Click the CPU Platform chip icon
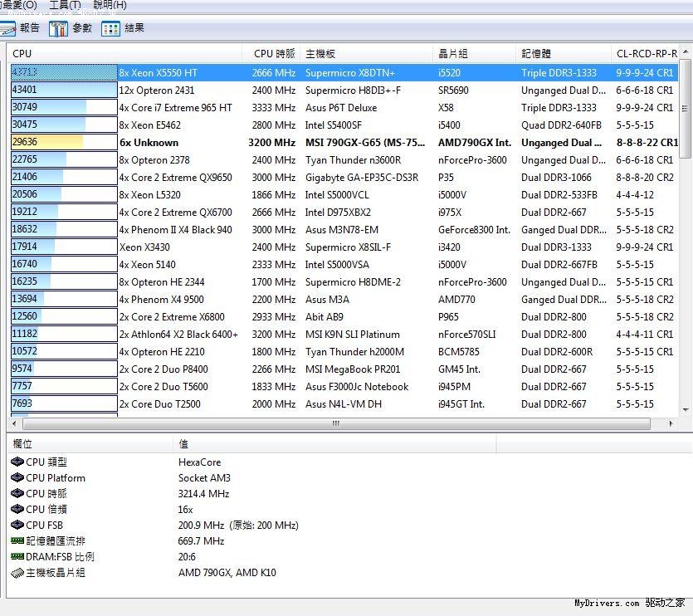The image size is (693, 616). point(17,478)
